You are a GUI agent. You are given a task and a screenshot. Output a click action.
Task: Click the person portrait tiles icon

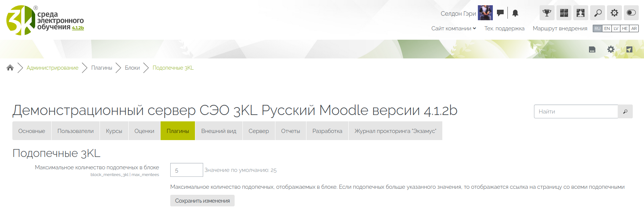point(580,13)
